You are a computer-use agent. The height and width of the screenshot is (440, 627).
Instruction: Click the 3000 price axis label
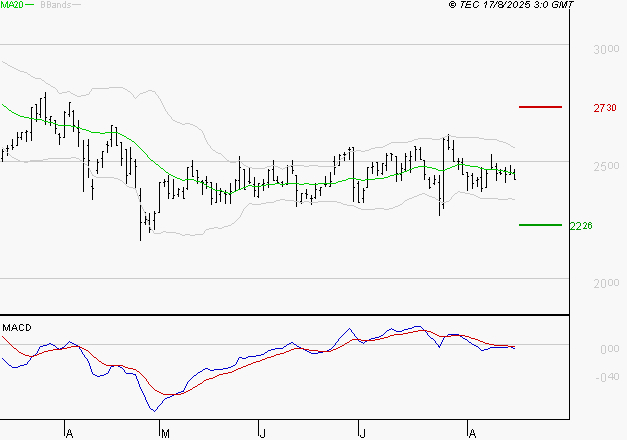tap(605, 49)
